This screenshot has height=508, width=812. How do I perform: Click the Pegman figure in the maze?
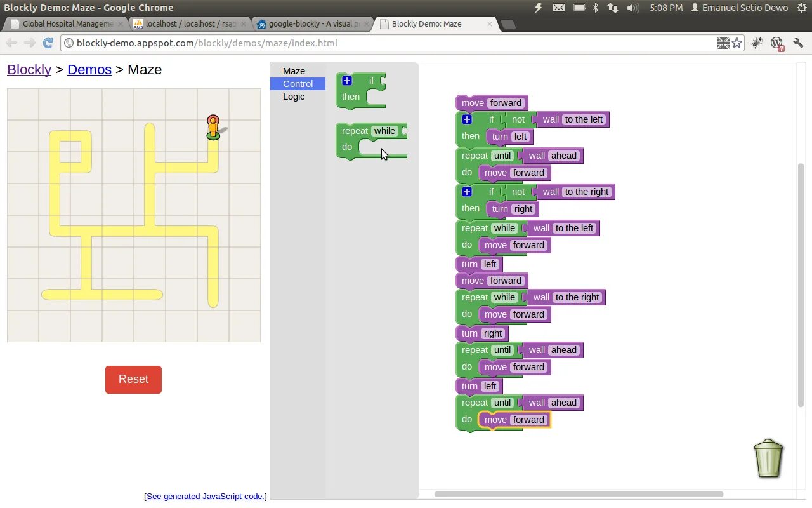(213, 127)
